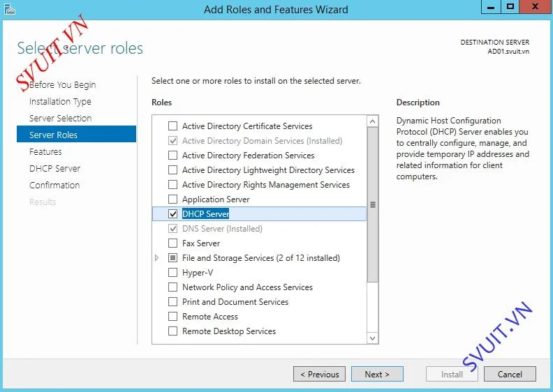Select the Application Server role label

[216, 199]
